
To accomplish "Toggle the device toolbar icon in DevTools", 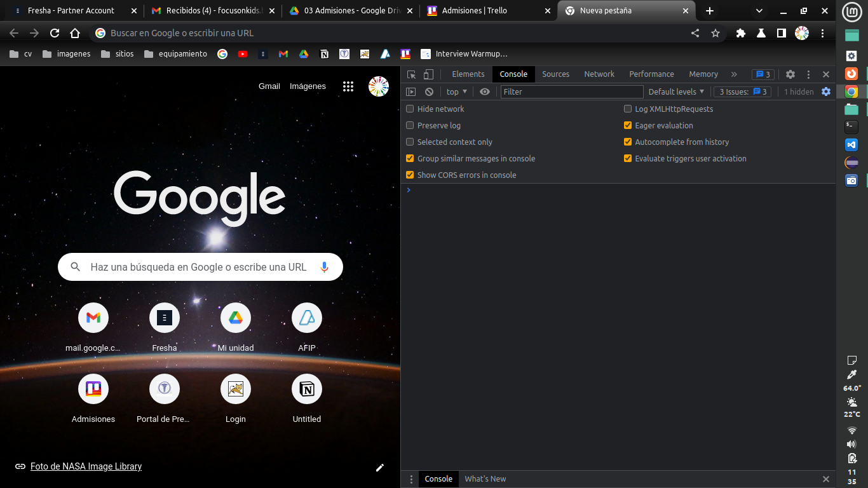I will 429,74.
